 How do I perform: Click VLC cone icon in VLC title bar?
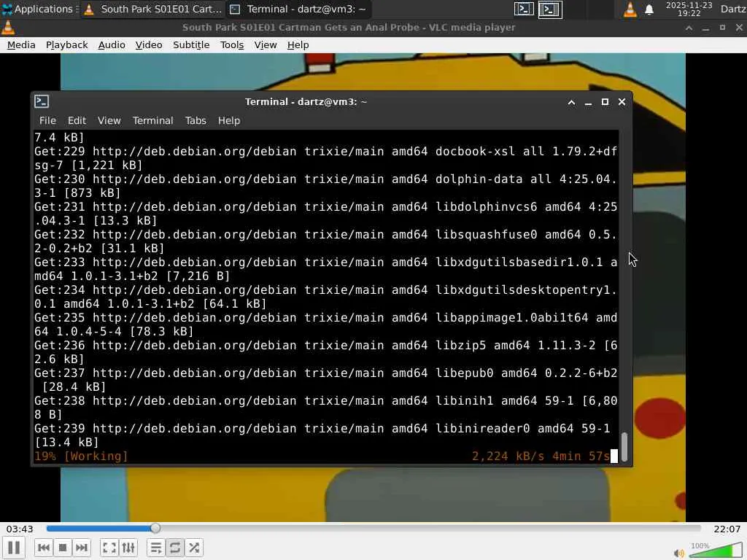(x=8, y=28)
